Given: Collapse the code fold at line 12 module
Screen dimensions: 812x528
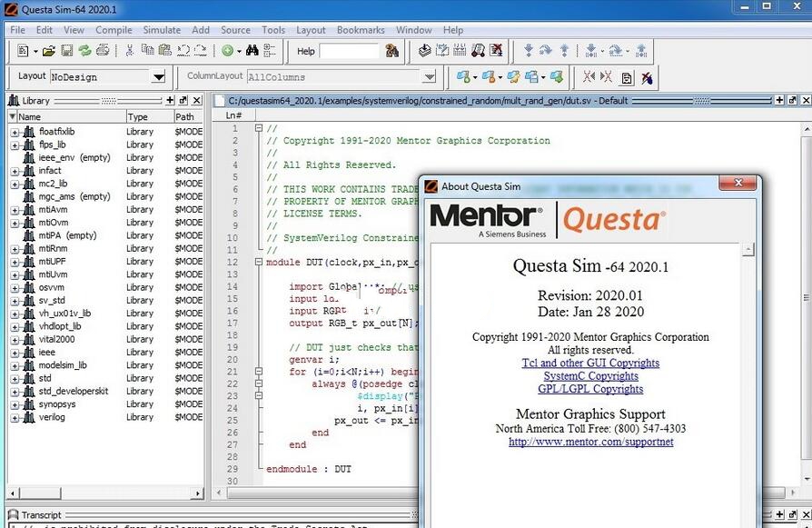Looking at the screenshot, I should (259, 263).
